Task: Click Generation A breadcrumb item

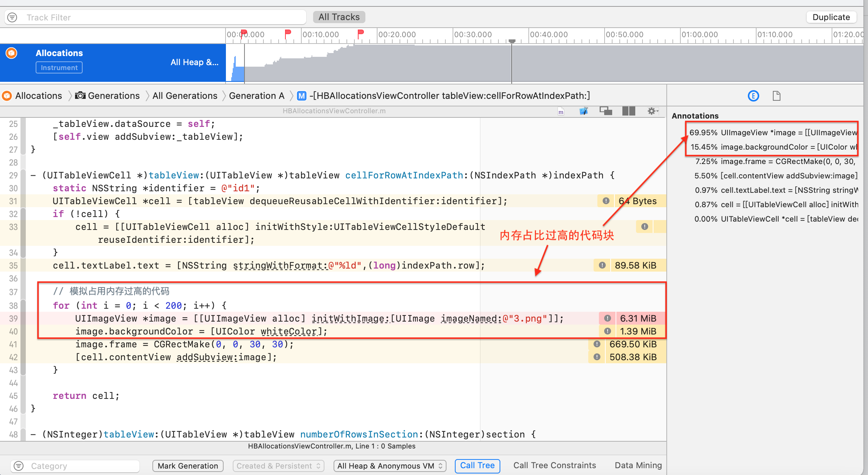Action: click(257, 96)
